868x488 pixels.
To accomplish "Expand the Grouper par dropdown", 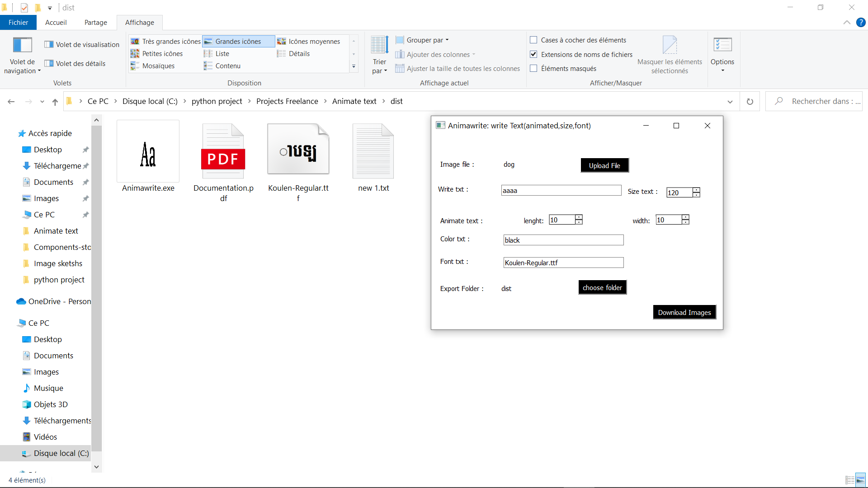I will [x=425, y=40].
